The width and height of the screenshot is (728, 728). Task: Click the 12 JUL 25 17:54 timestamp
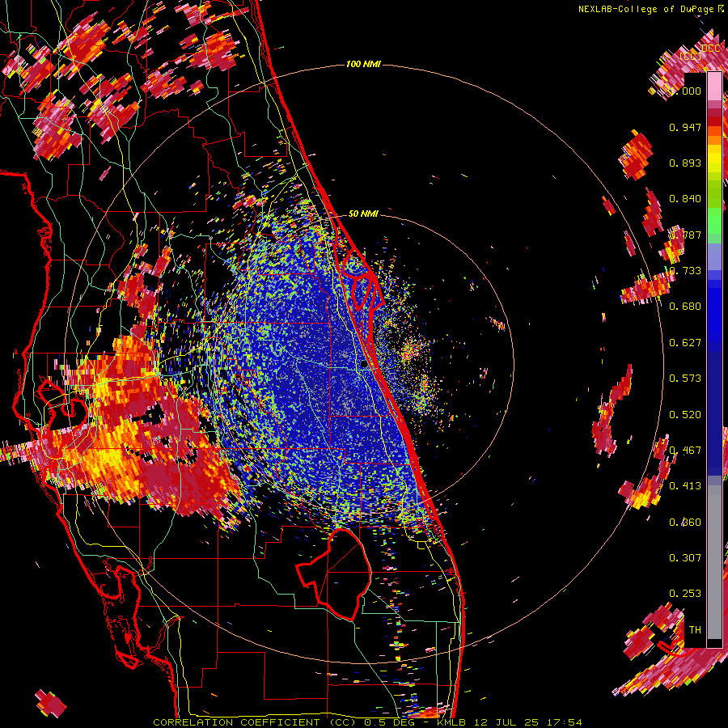tap(528, 722)
